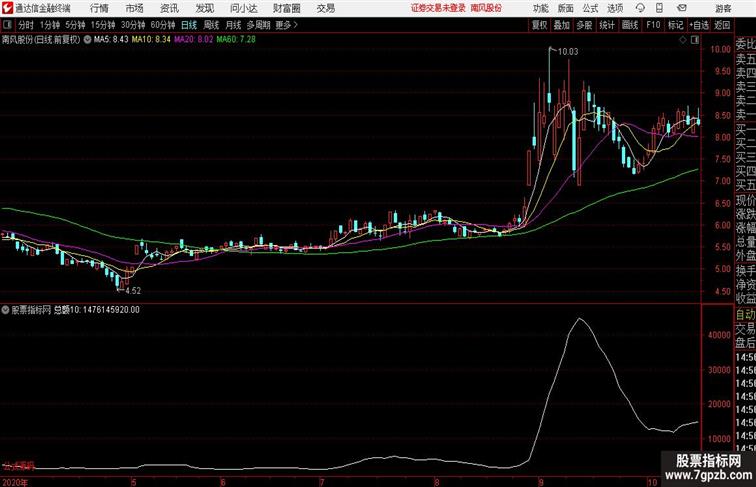Screen dimensions: 756x487
Task: Click the MA20: 8.02 indicator label
Action: point(193,40)
